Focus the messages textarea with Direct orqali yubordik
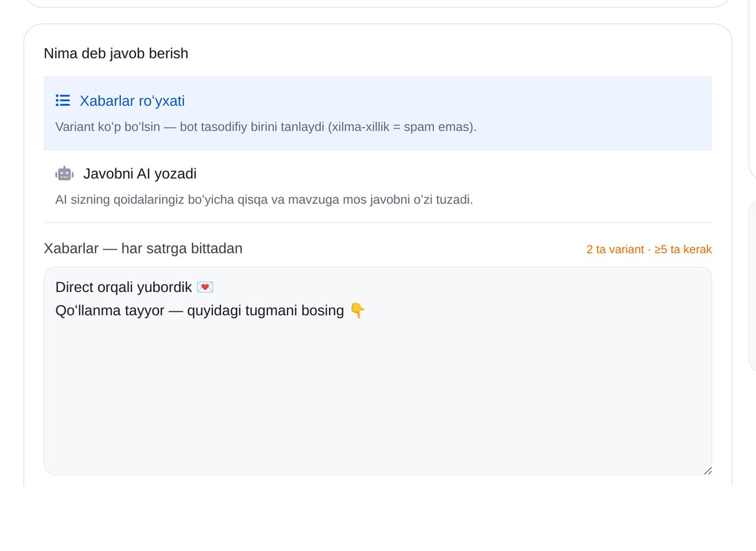 point(377,371)
